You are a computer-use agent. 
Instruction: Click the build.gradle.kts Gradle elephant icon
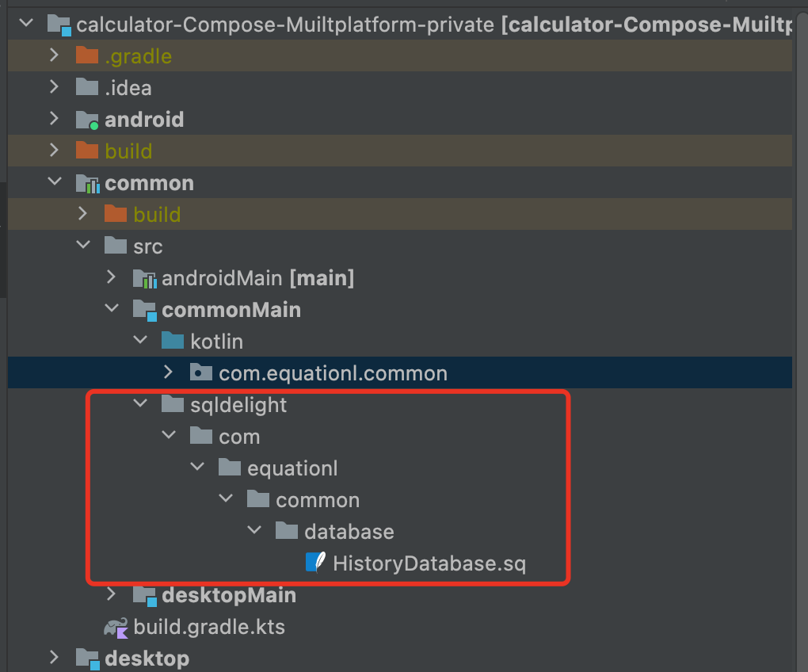click(x=116, y=628)
